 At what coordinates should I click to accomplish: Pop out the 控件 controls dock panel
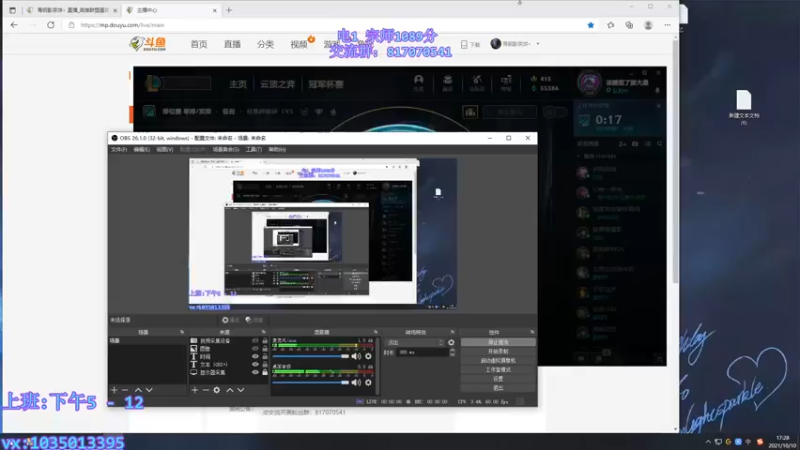[x=532, y=332]
